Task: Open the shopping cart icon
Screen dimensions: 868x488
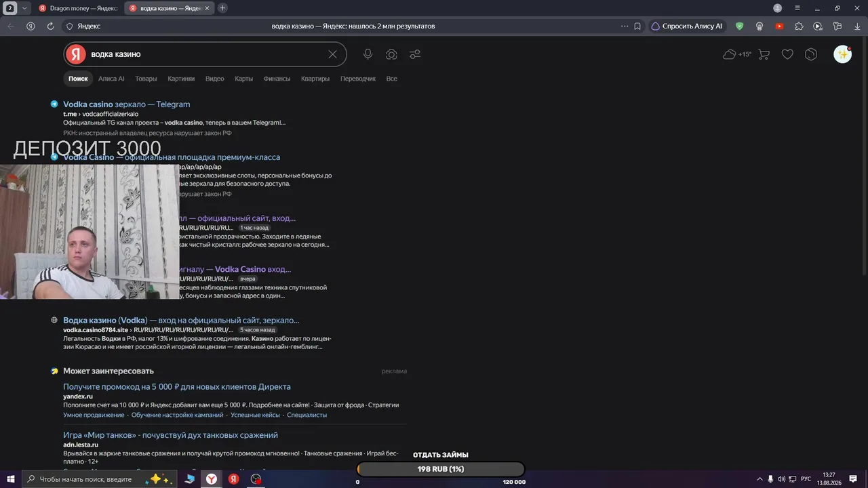Action: coord(764,54)
